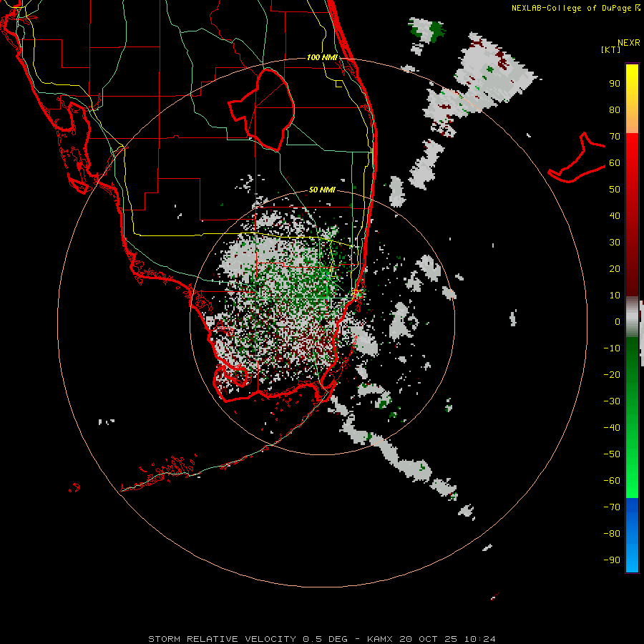644x644 pixels.
Task: Click the Grand Bahama island outline at right
Action: (577, 157)
